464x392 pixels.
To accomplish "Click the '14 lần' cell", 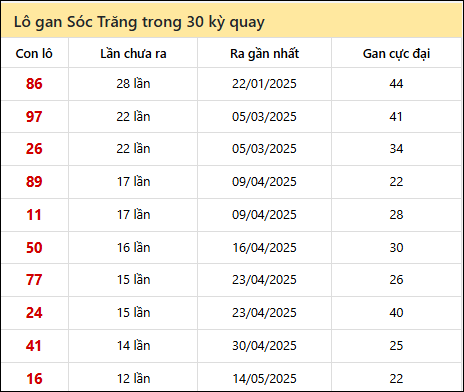I will coord(133,346).
